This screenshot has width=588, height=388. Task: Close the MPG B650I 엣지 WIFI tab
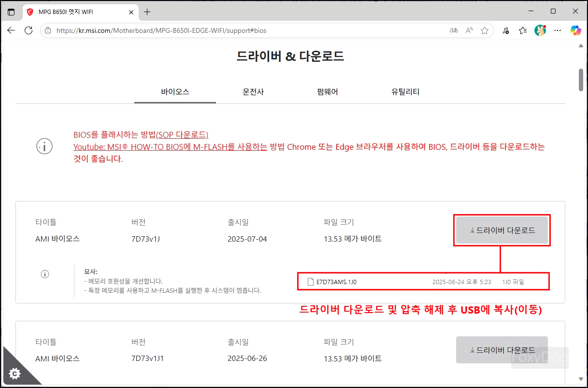[131, 12]
